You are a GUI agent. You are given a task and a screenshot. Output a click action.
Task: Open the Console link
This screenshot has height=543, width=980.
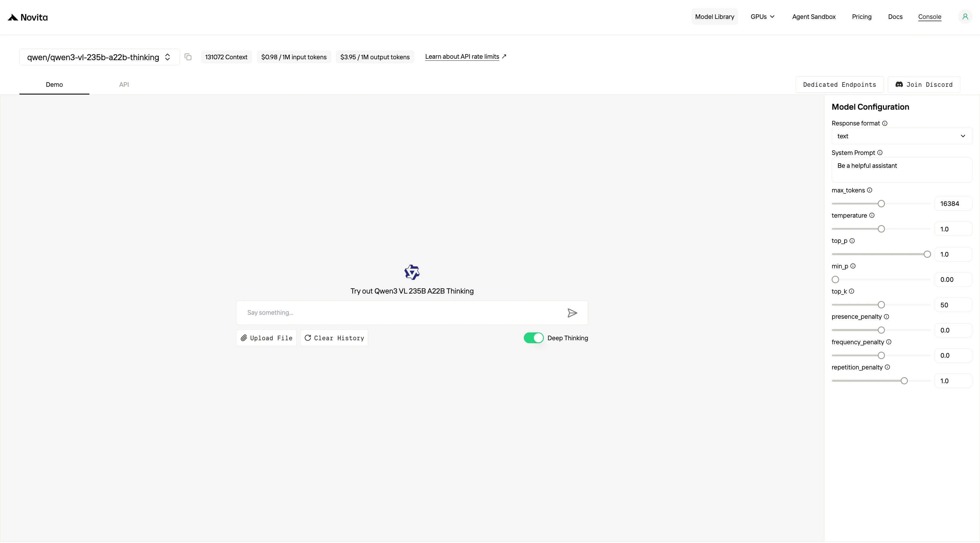pyautogui.click(x=929, y=17)
